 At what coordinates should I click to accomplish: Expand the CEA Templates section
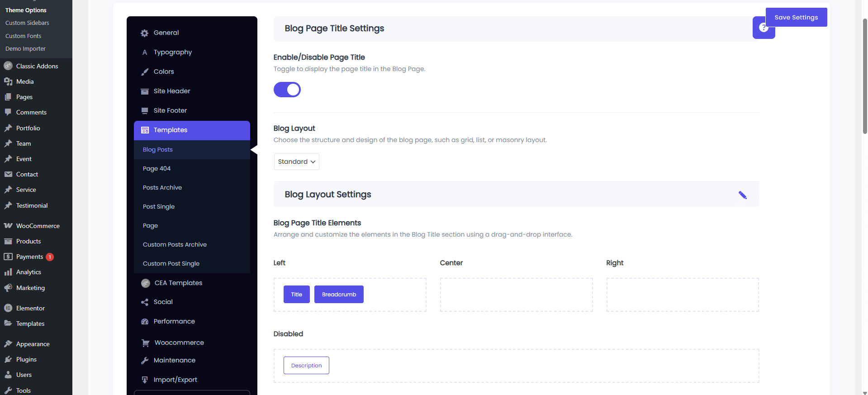[x=178, y=283]
